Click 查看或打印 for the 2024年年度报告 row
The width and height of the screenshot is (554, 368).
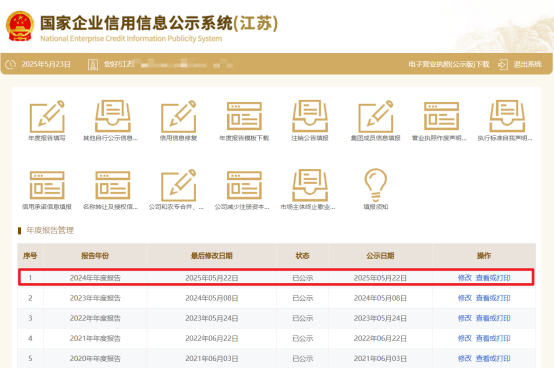click(x=493, y=278)
